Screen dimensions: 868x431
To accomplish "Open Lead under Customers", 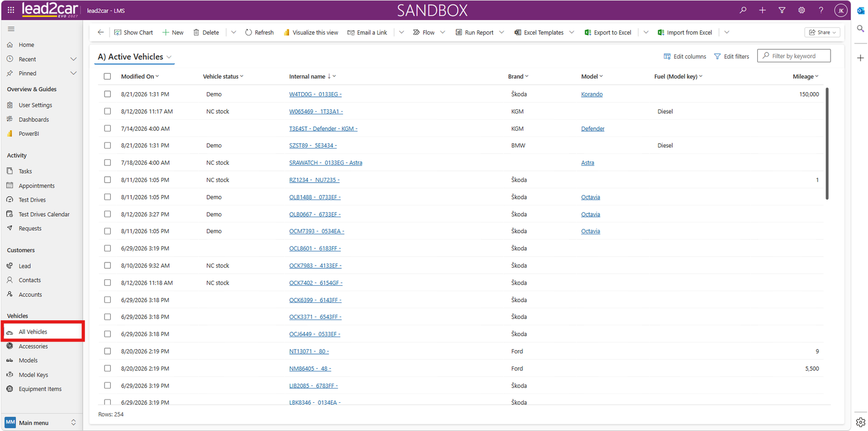I will click(x=24, y=266).
